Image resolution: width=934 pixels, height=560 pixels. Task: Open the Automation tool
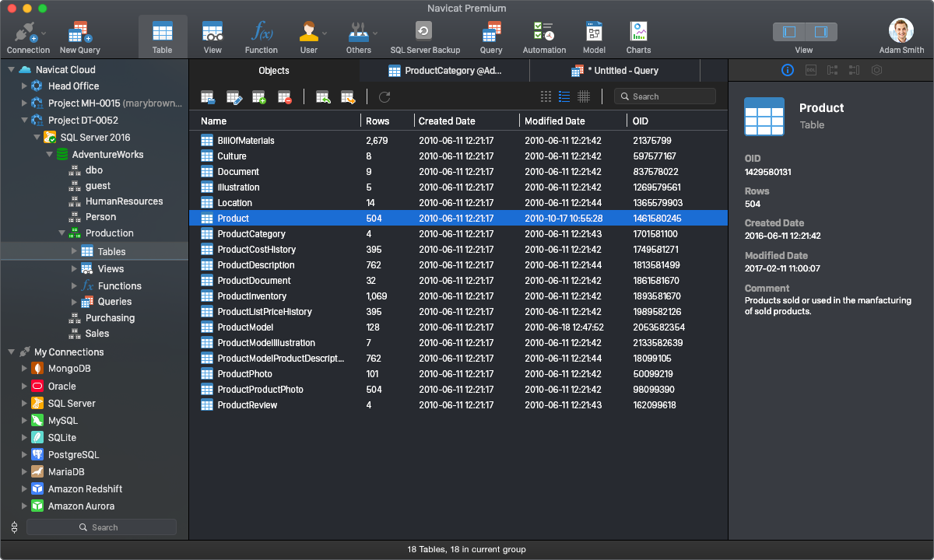point(544,37)
